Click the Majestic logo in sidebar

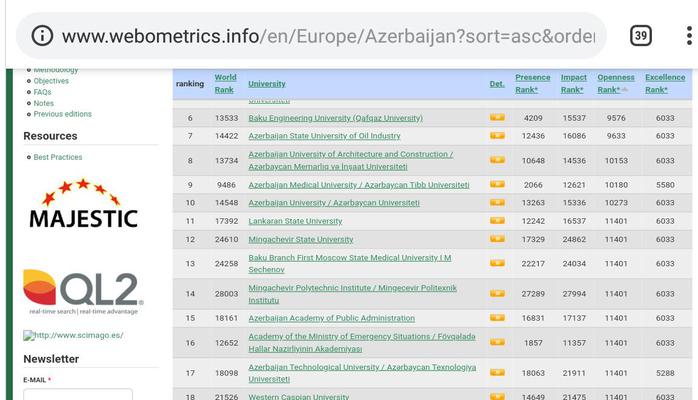click(84, 205)
